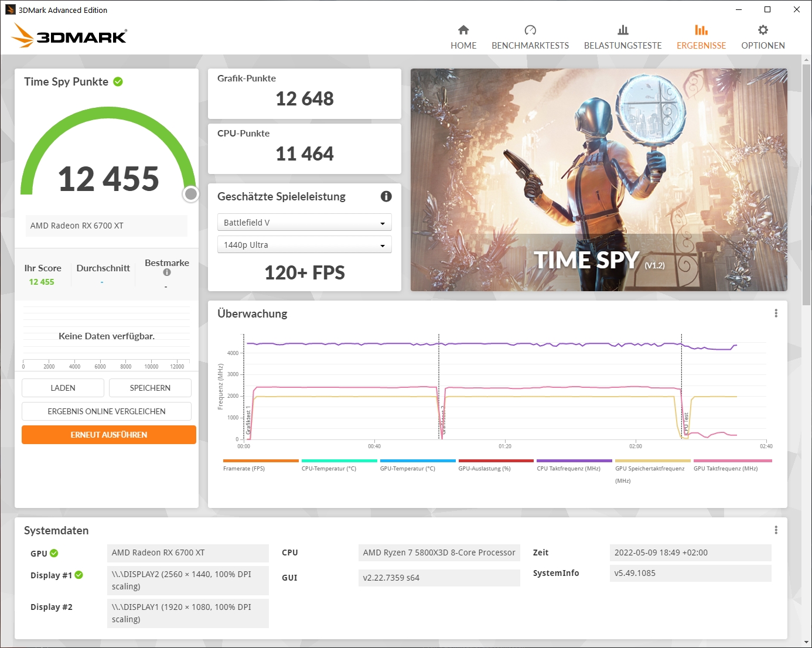
Task: Click the Framerate (FPS) orange legend swatch
Action: tap(260, 461)
